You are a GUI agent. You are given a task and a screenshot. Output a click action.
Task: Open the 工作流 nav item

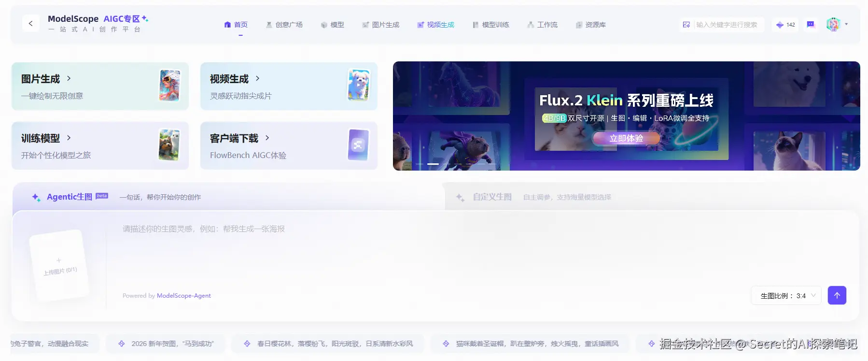pos(543,25)
